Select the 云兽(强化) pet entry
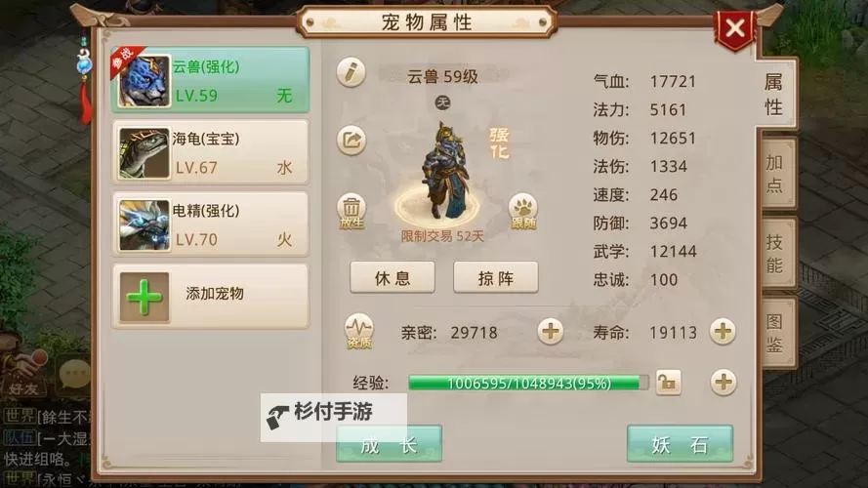 tap(211, 80)
